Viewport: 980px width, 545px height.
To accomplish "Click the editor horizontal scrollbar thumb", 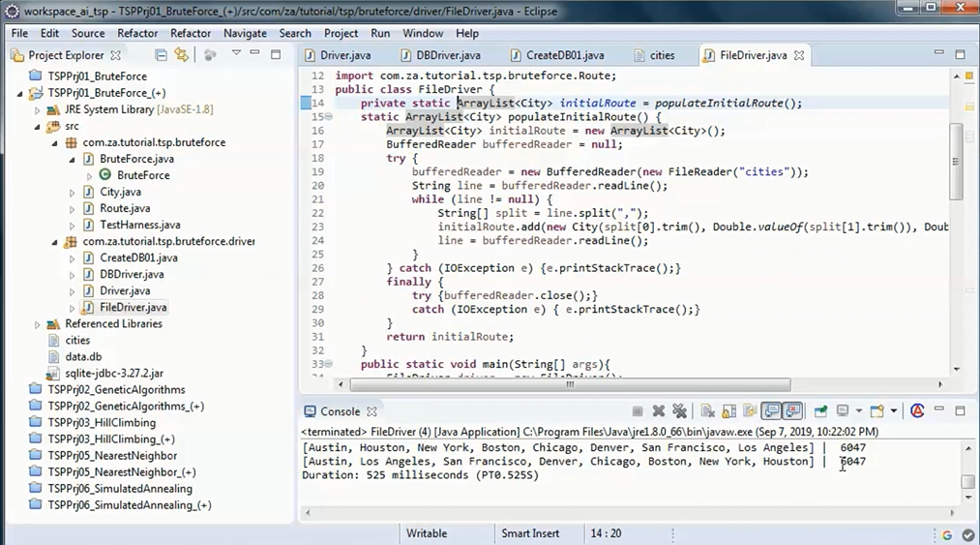I will click(x=570, y=384).
